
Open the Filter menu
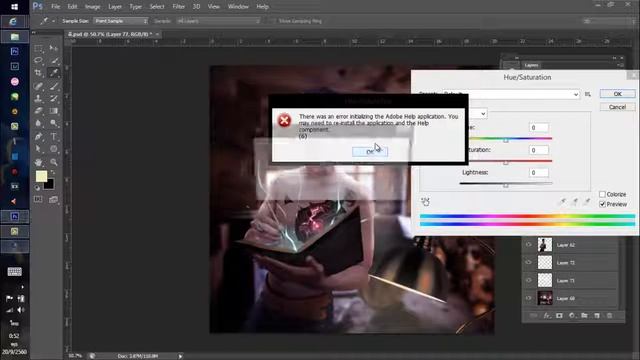[178, 7]
